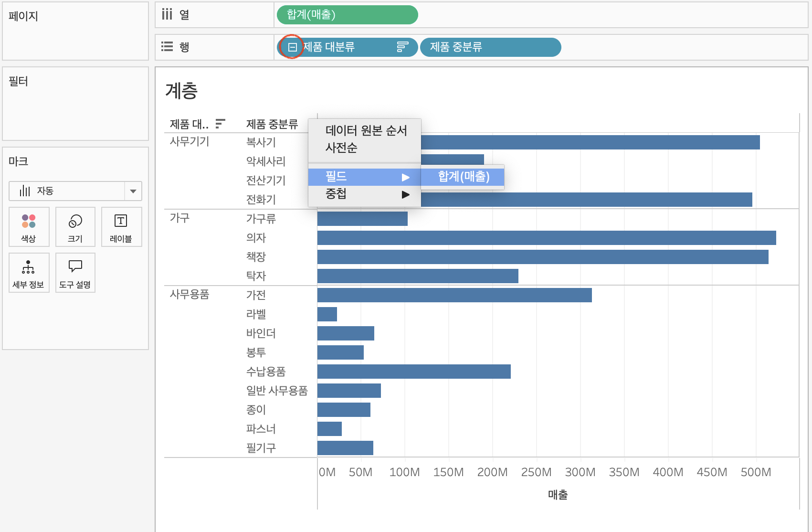Click the bar for 라벨
812x532 pixels.
coord(327,314)
